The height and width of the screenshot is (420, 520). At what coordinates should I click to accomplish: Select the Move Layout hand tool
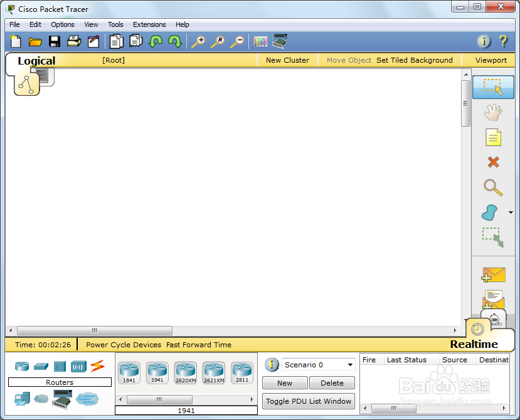(x=493, y=112)
